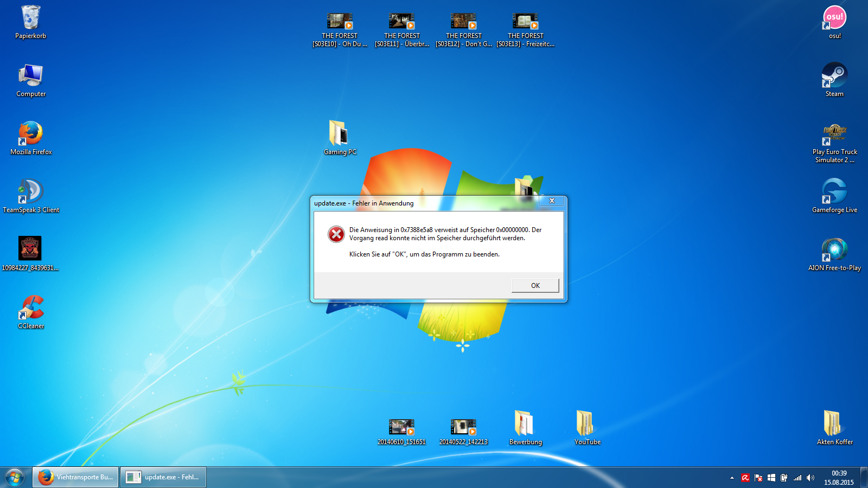Open the volume speaker tray icon

coord(810,478)
